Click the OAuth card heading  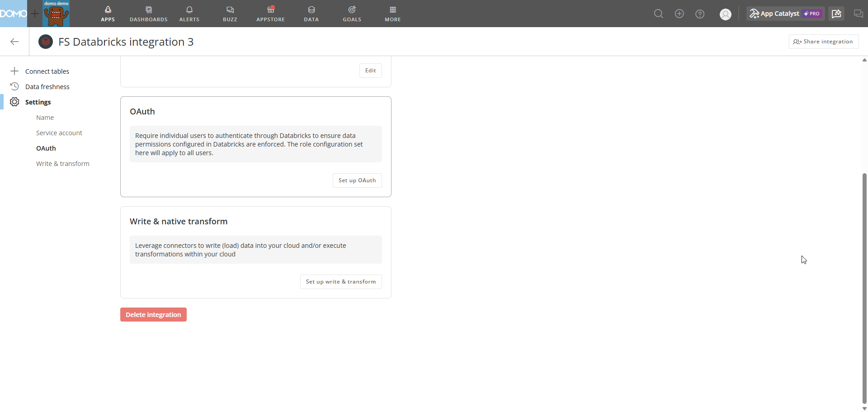pos(142,112)
